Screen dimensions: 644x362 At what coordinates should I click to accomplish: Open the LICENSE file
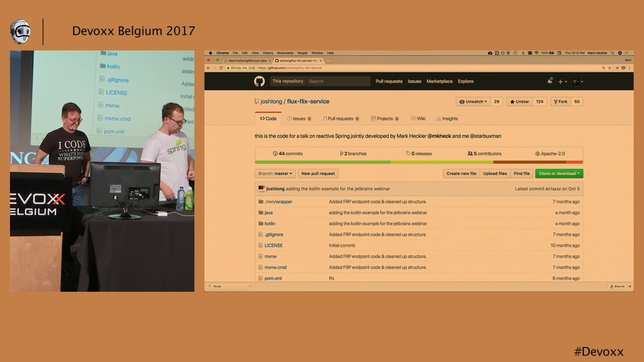pyautogui.click(x=274, y=246)
